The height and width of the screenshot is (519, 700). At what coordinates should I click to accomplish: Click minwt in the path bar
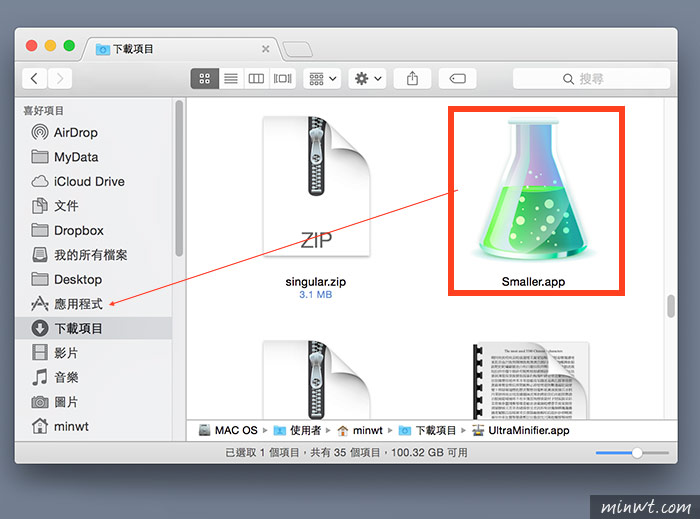click(360, 431)
